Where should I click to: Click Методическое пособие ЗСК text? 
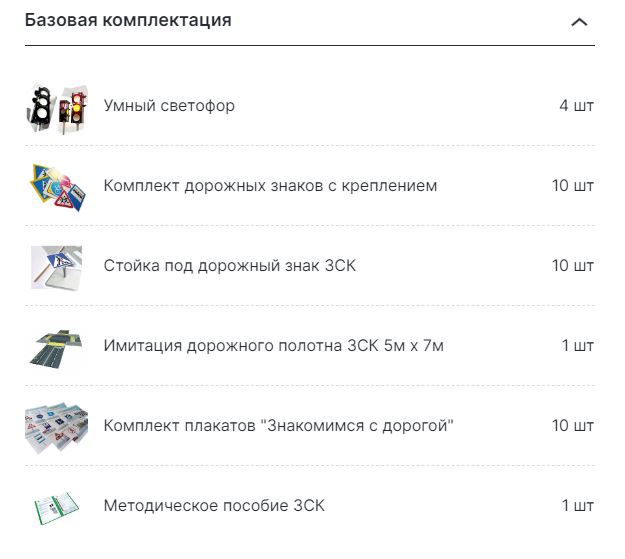coord(214,505)
